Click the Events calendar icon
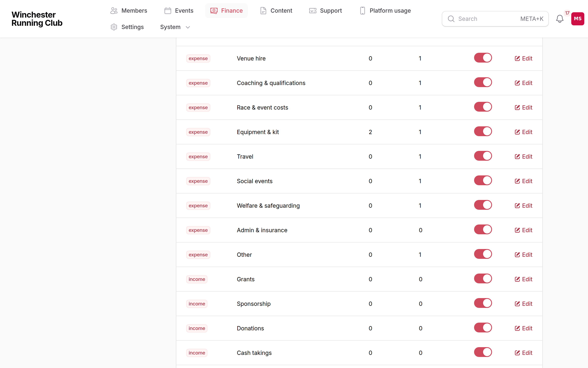The height and width of the screenshot is (368, 588). [x=168, y=11]
